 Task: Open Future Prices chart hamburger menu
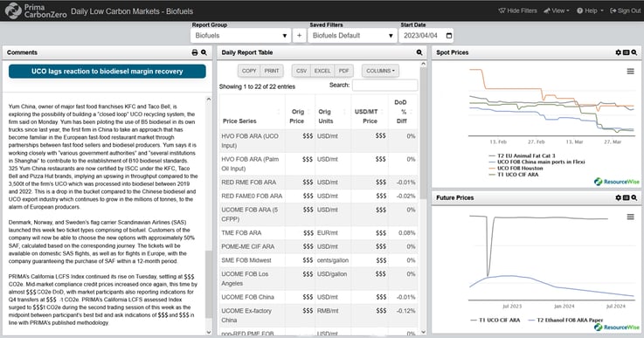(630, 217)
